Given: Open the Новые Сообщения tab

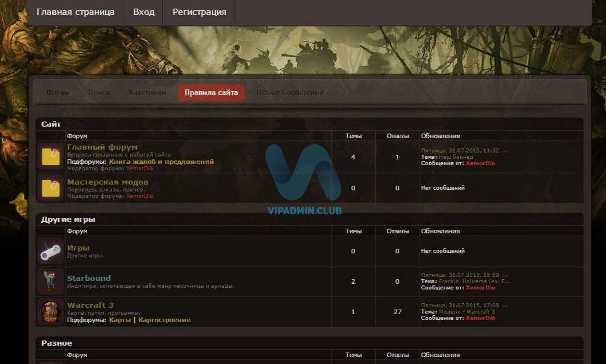Looking at the screenshot, I should 290,93.
